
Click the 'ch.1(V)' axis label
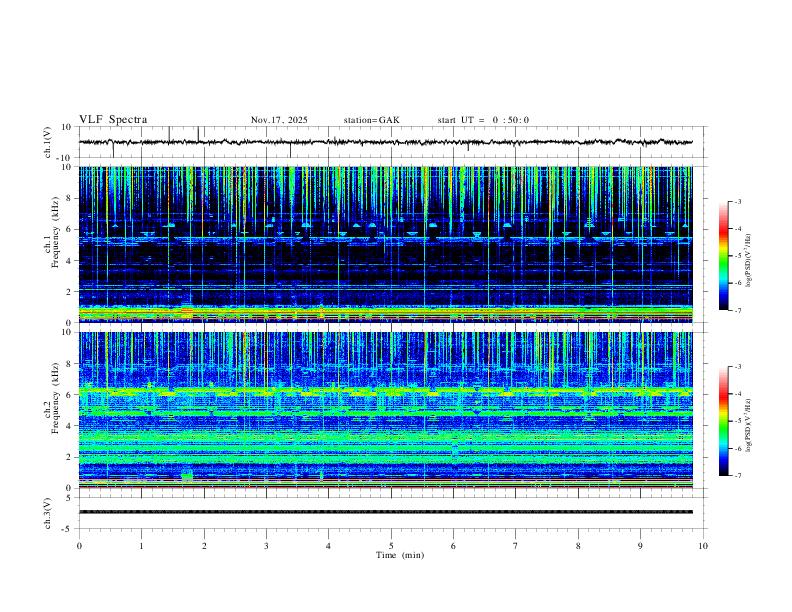[48, 142]
